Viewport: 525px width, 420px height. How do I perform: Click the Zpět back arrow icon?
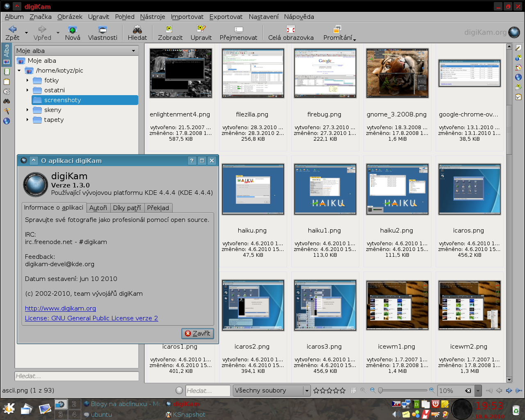click(x=12, y=29)
